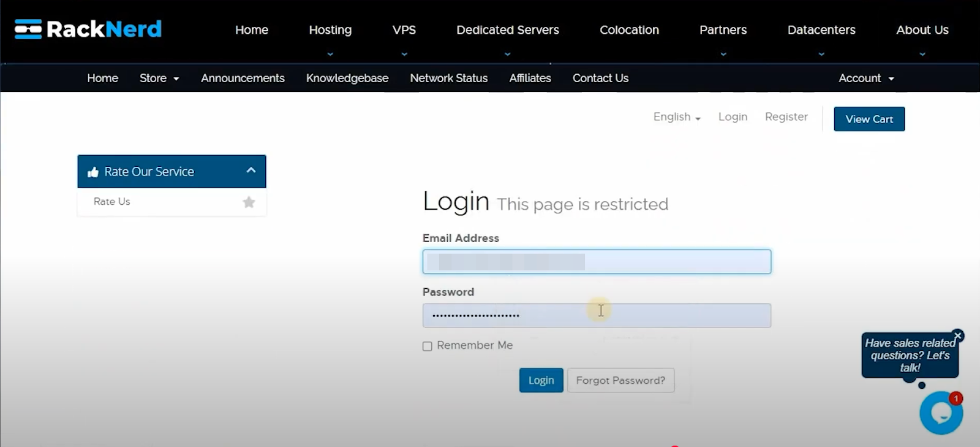The image size is (980, 447).
Task: Open the Hosting menu item
Action: [x=330, y=29]
